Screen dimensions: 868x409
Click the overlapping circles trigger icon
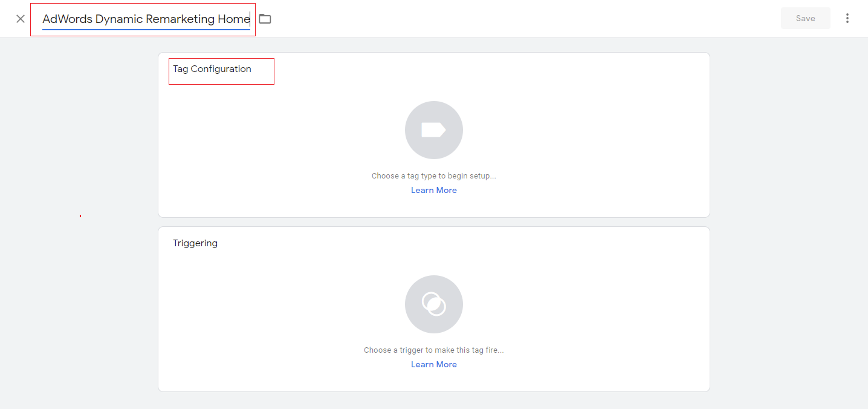coord(433,304)
